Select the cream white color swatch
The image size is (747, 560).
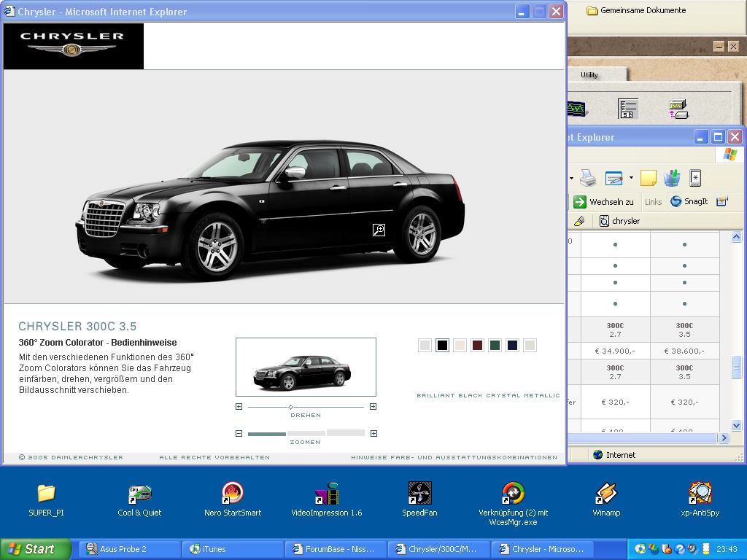460,345
